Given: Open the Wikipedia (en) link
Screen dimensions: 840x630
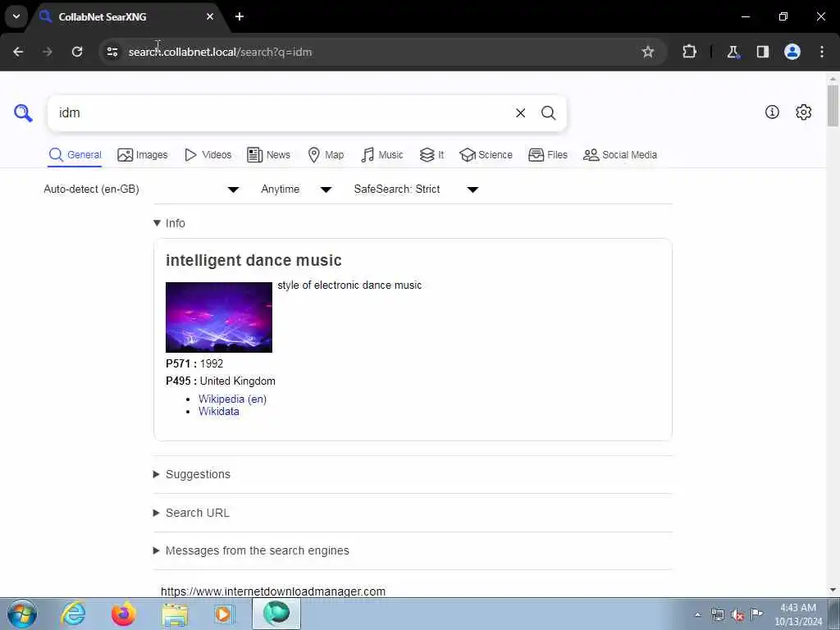Looking at the screenshot, I should 232,399.
